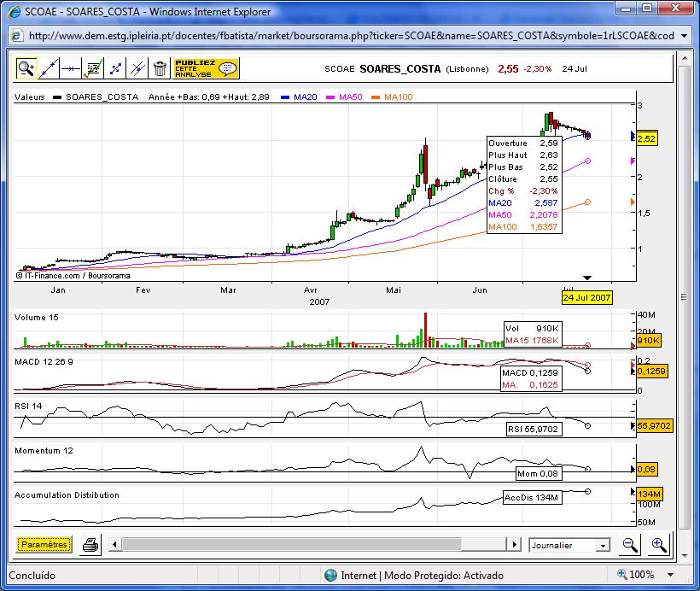Open the address bar URL dropdown arrow
Image resolution: width=700 pixels, height=591 pixels.
point(685,36)
